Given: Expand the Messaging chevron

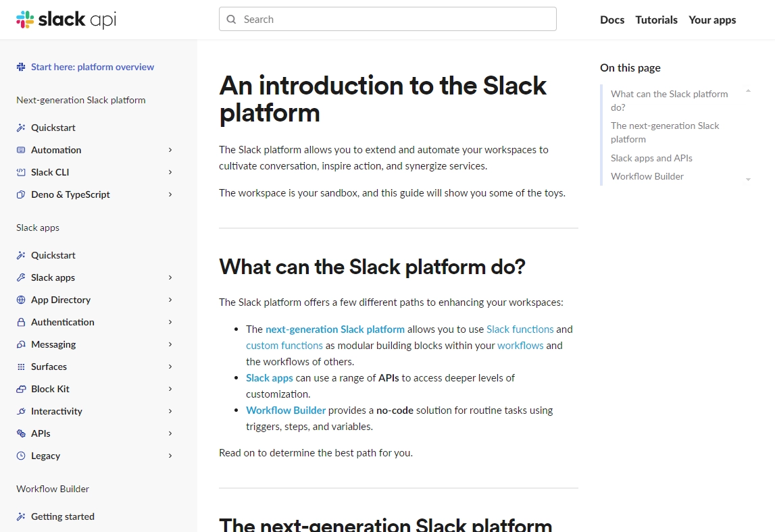Looking at the screenshot, I should point(170,344).
